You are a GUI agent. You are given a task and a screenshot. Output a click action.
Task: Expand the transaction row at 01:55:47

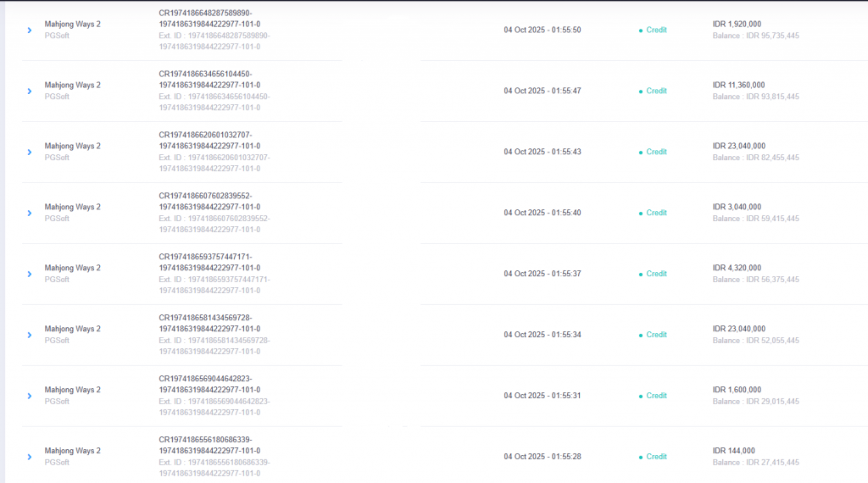pyautogui.click(x=30, y=92)
